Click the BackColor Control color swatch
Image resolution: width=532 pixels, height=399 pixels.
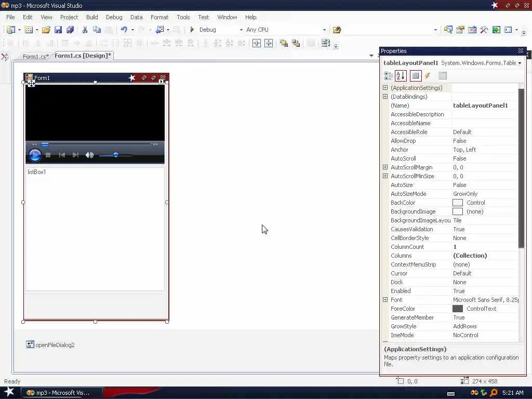[458, 203]
